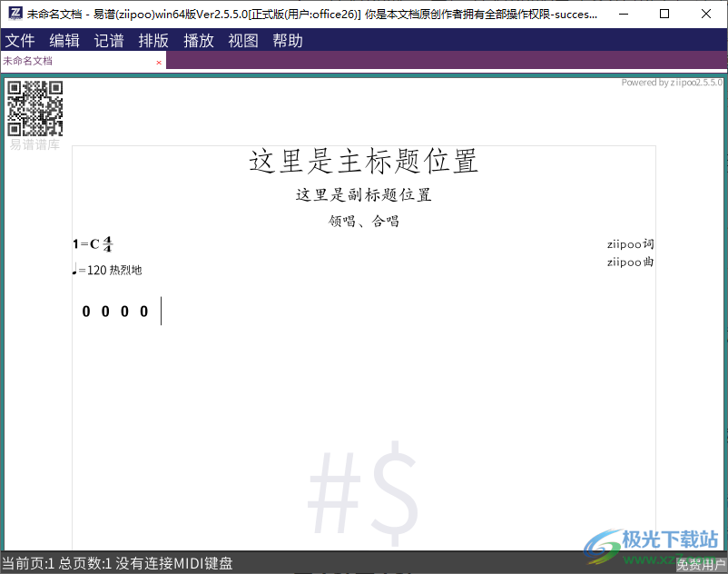Scan the 易谱谱库 QR code image
The width and height of the screenshot is (728, 574).
coord(34,109)
